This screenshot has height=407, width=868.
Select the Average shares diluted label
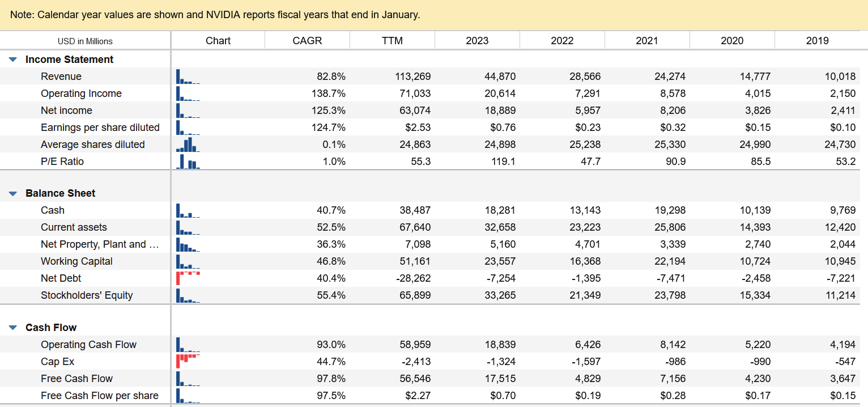point(93,145)
